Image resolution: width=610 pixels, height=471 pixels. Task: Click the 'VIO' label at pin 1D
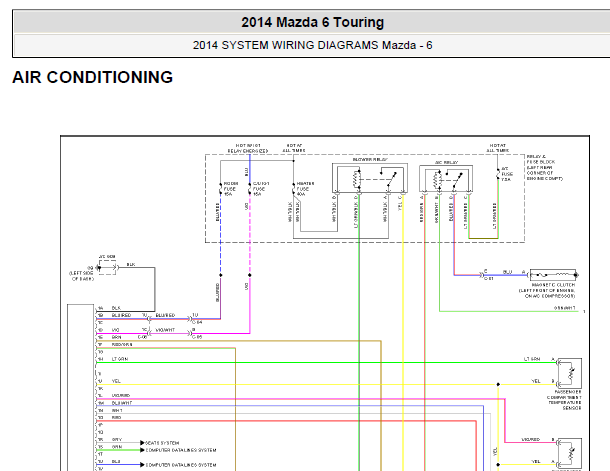[x=115, y=330]
